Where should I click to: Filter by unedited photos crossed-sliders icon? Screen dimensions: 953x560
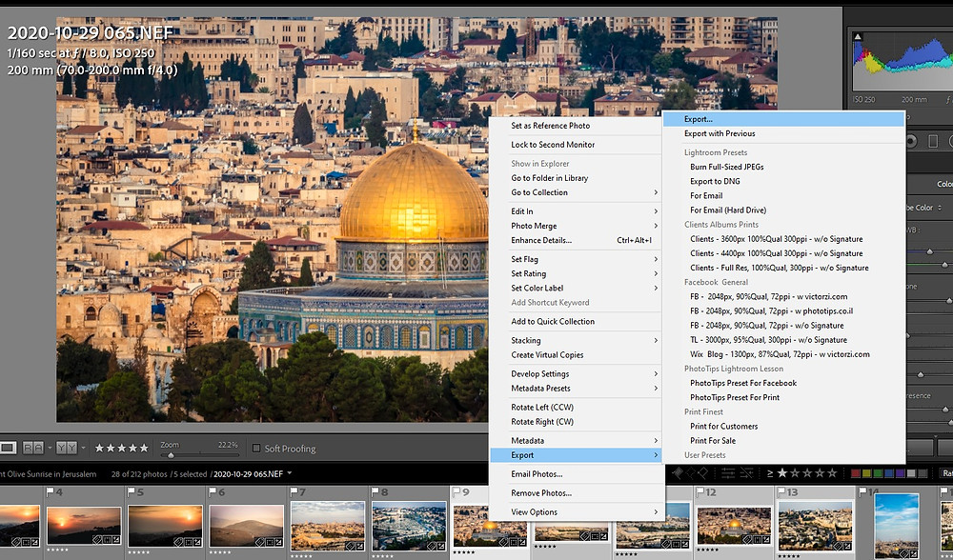click(x=747, y=472)
